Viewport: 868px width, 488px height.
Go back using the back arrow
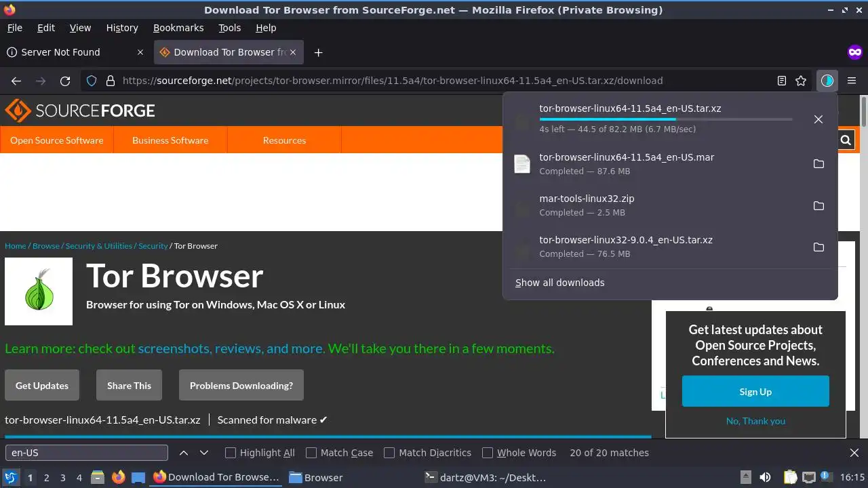click(16, 81)
